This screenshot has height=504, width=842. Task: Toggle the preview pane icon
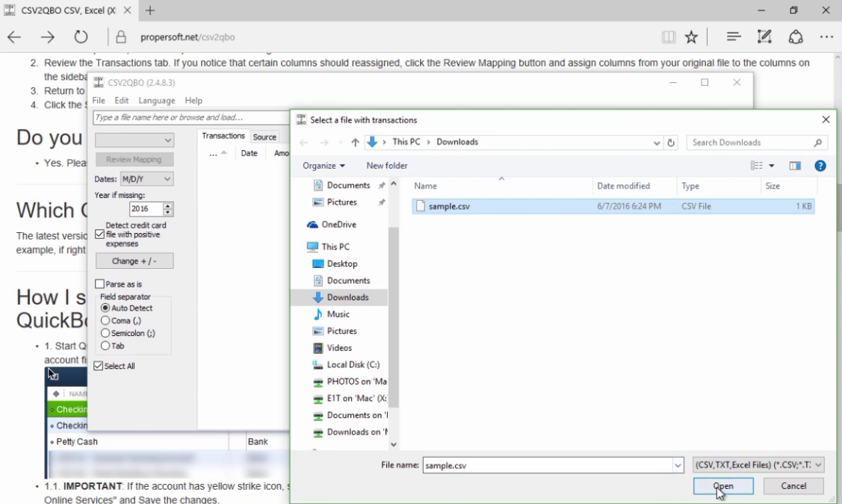tap(795, 166)
